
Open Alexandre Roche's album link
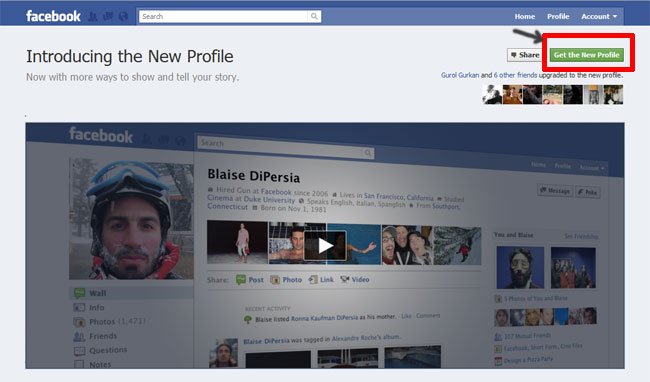point(366,338)
